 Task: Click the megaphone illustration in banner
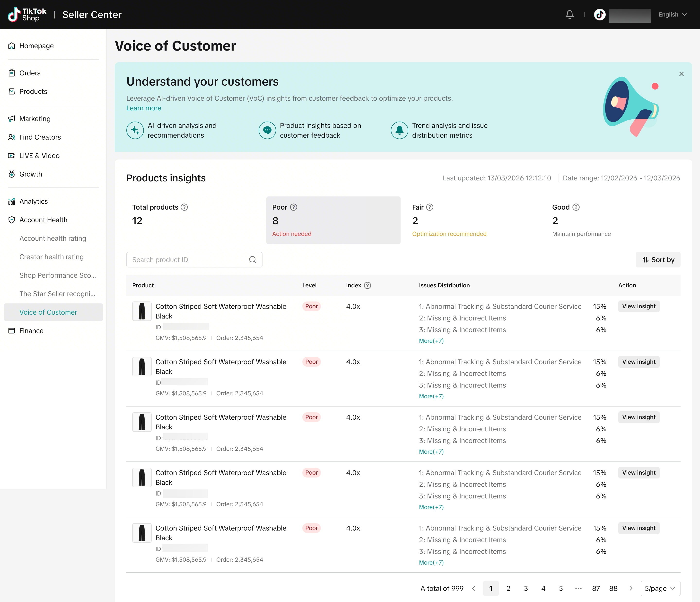point(631,106)
